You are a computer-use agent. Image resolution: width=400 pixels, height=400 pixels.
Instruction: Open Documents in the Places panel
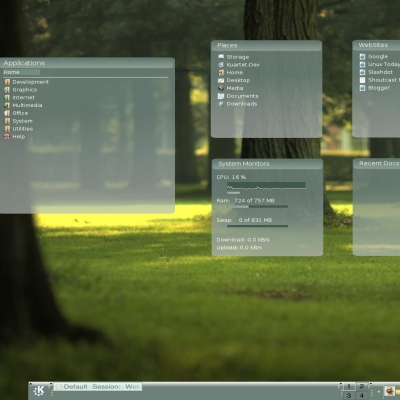238,96
